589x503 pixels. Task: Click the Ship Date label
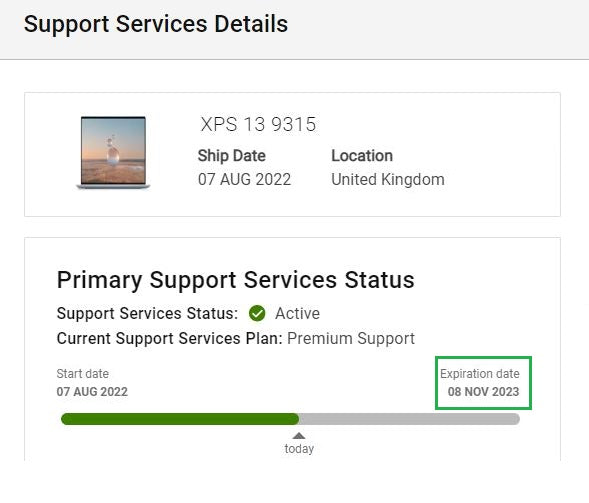pos(232,156)
